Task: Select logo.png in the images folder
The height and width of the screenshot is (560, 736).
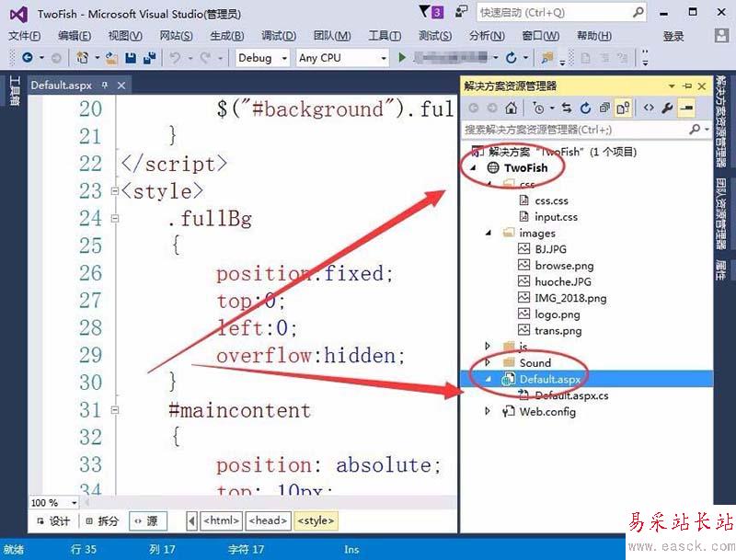Action: [558, 314]
